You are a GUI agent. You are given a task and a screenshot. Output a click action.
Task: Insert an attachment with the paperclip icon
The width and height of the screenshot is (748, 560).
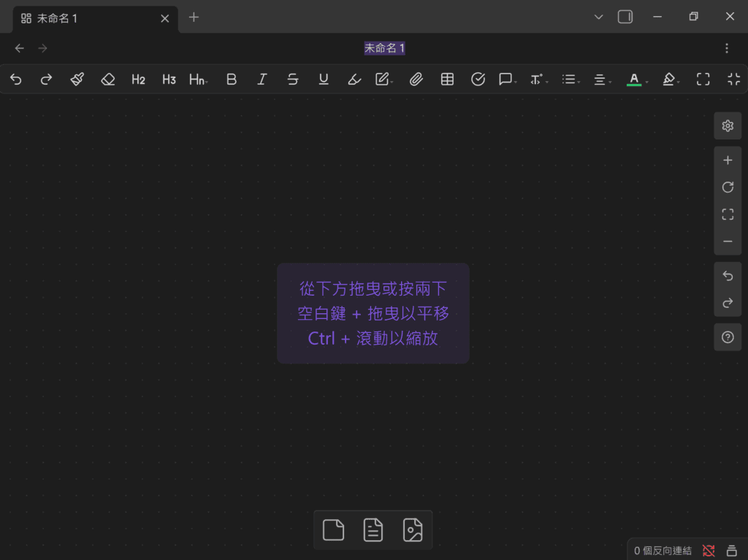pyautogui.click(x=416, y=80)
